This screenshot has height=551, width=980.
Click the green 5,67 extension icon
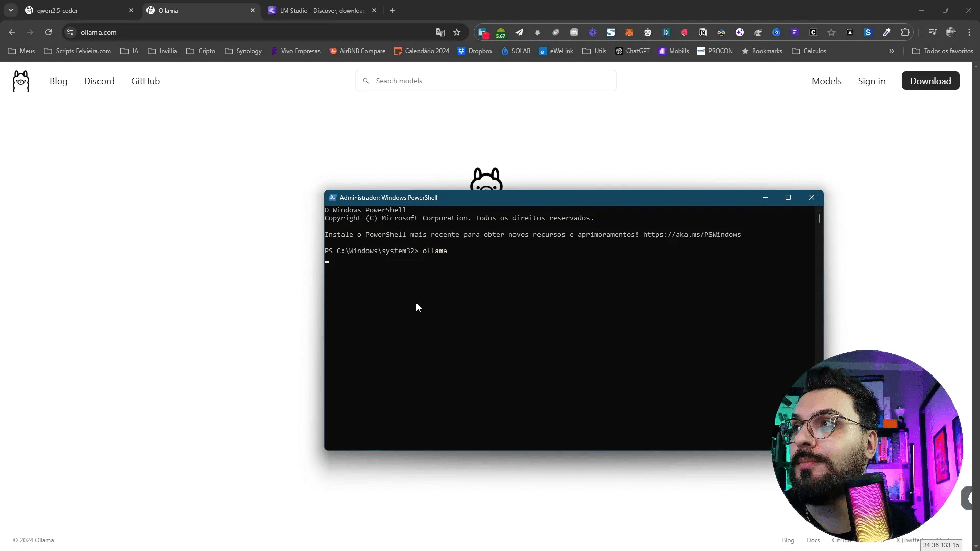click(501, 33)
